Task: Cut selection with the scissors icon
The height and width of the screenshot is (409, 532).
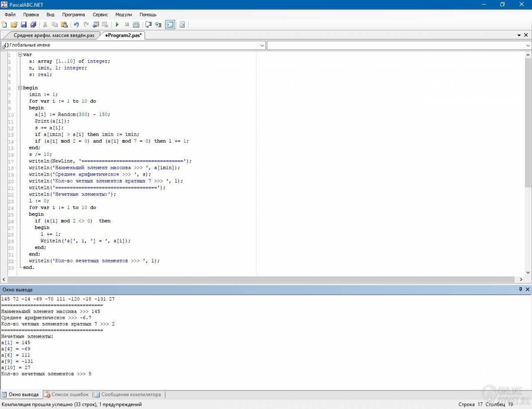Action: click(45, 25)
